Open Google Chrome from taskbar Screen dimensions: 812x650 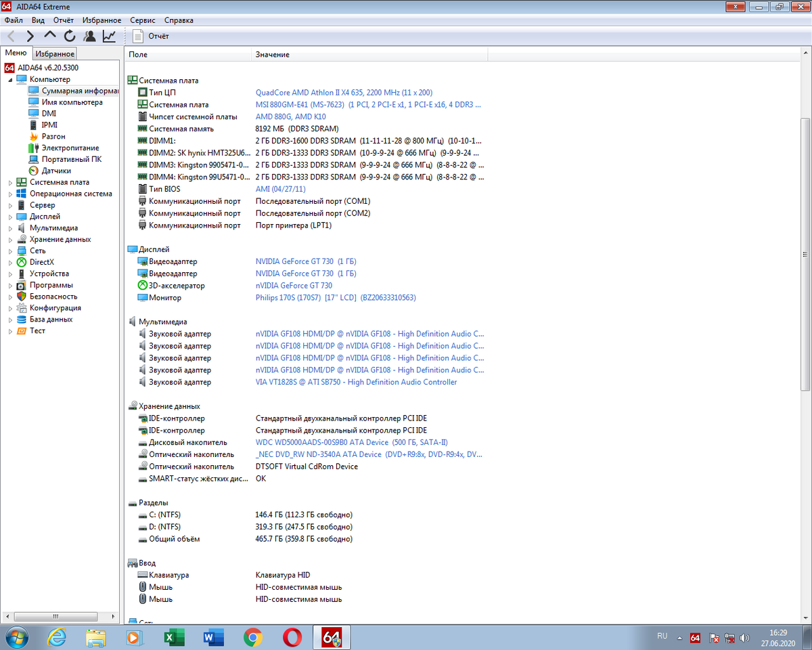[253, 637]
